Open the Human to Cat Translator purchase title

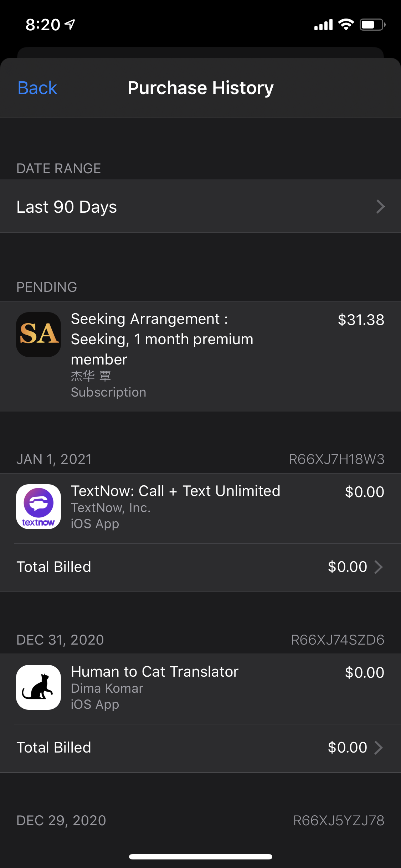coord(155,672)
